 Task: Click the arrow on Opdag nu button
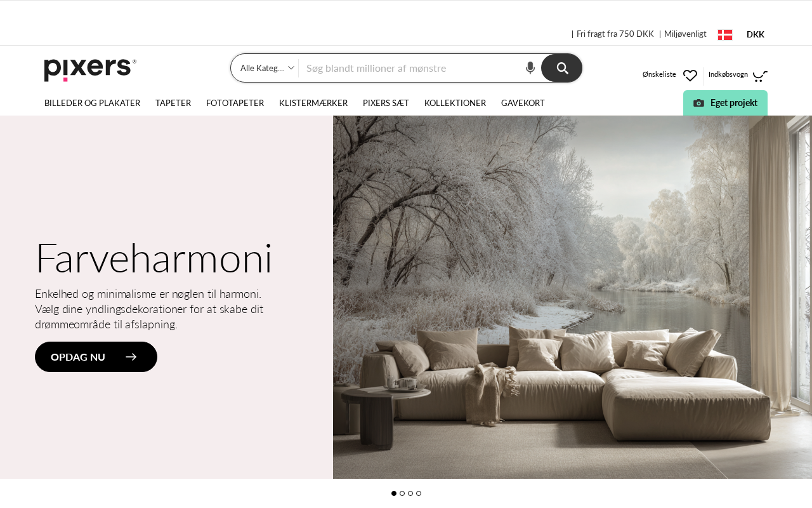(x=131, y=357)
